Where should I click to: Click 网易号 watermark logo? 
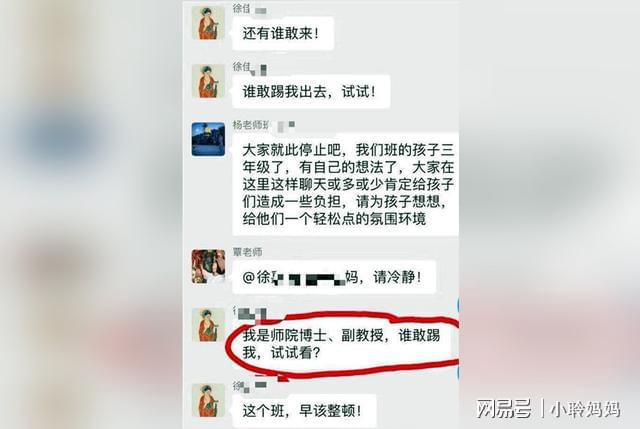pos(504,409)
